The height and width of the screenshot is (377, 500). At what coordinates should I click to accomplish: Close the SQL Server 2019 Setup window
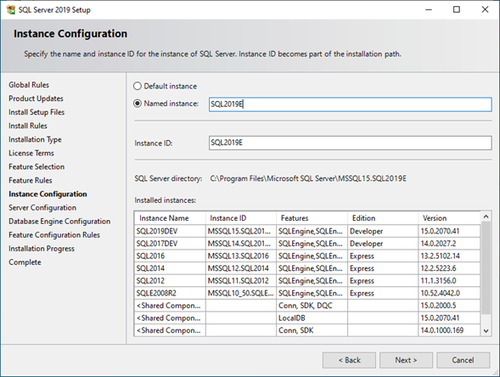point(485,10)
